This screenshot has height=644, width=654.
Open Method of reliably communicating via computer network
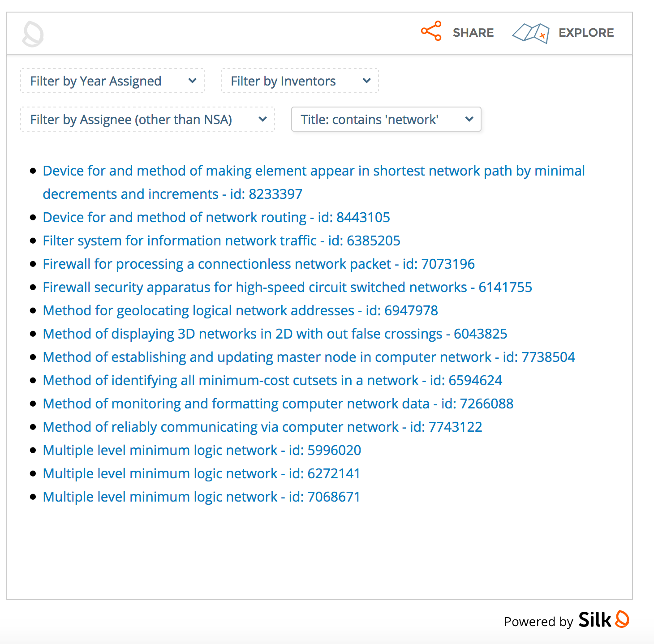[x=262, y=427]
